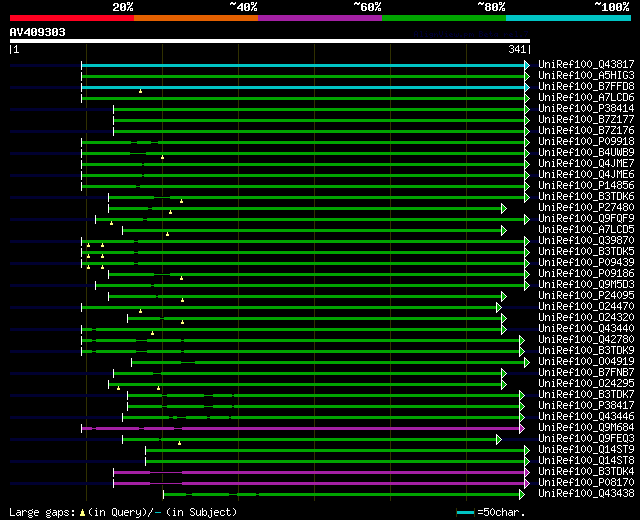640x520 pixels.
Task: Select UniRef100_P38417 label
Action: (x=586, y=406)
